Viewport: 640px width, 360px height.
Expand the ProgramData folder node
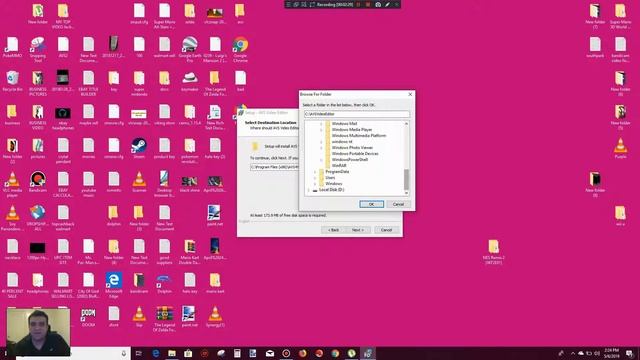click(315, 172)
